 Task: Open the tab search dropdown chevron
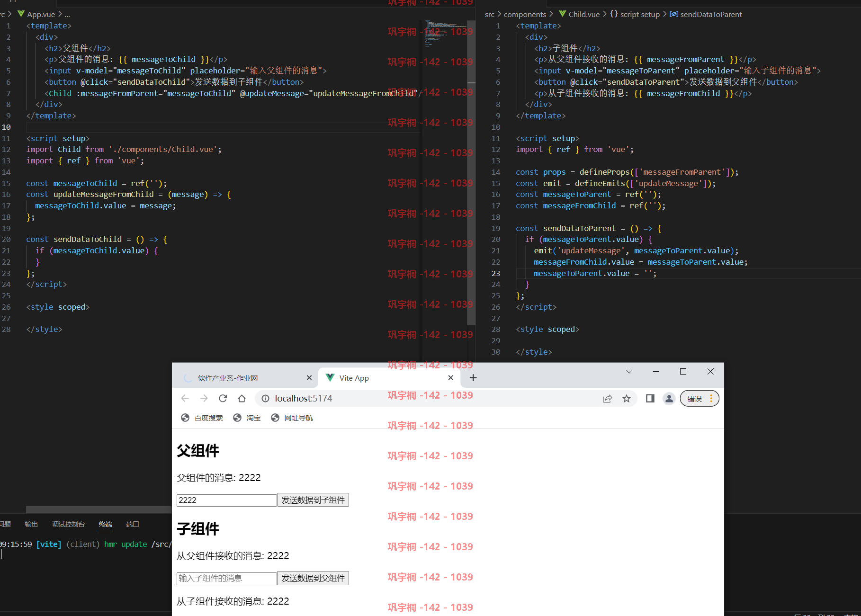[629, 372]
